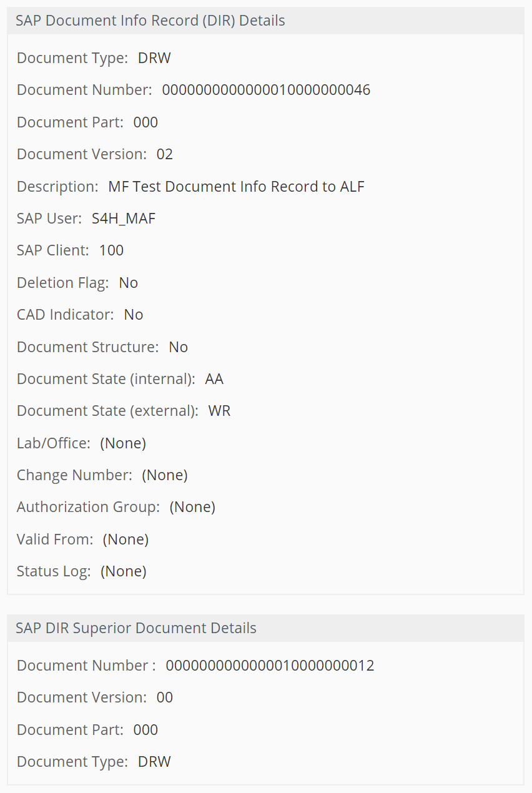532x793 pixels.
Task: Select the SAP Client value 100
Action: click(111, 250)
